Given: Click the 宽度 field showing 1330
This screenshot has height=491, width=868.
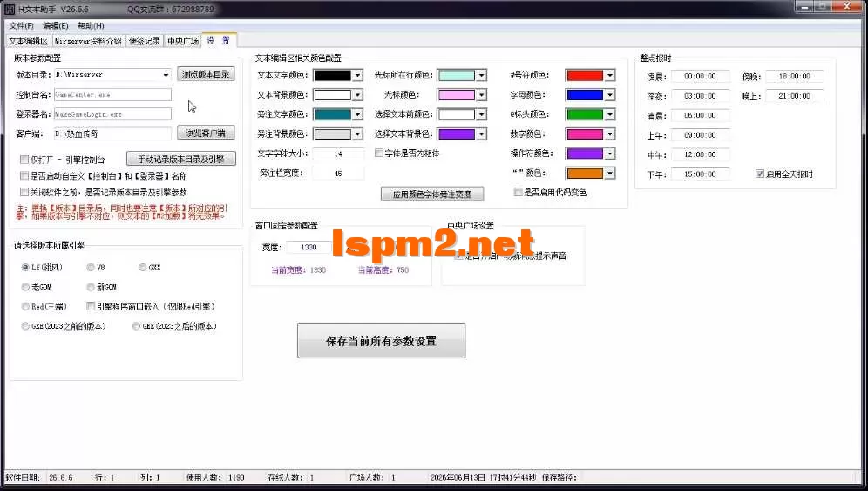Looking at the screenshot, I should point(308,247).
